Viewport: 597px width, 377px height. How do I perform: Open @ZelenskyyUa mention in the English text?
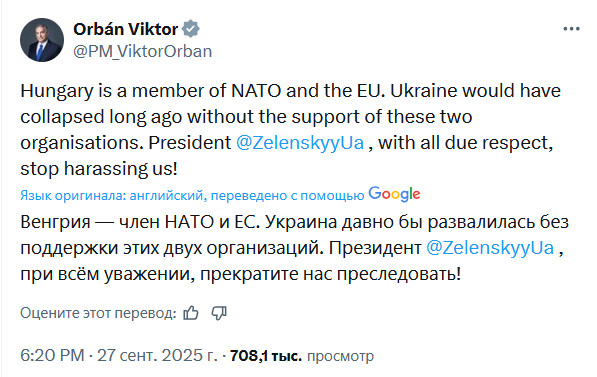(x=300, y=143)
